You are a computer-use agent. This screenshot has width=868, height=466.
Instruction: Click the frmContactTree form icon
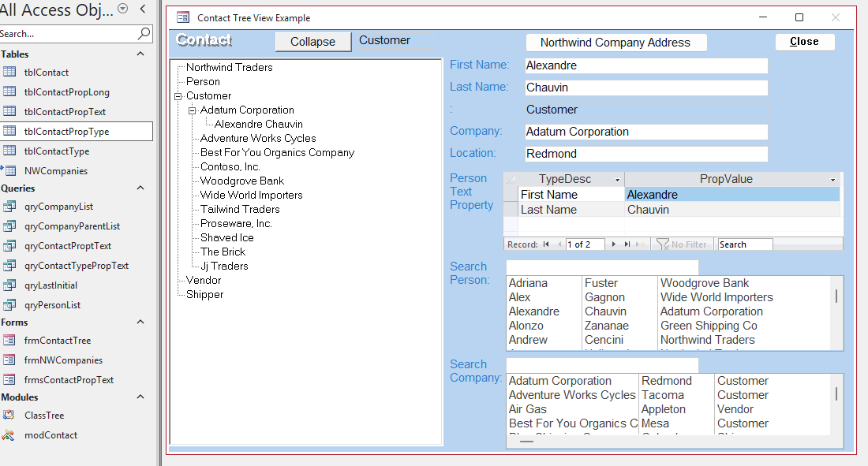coord(9,341)
